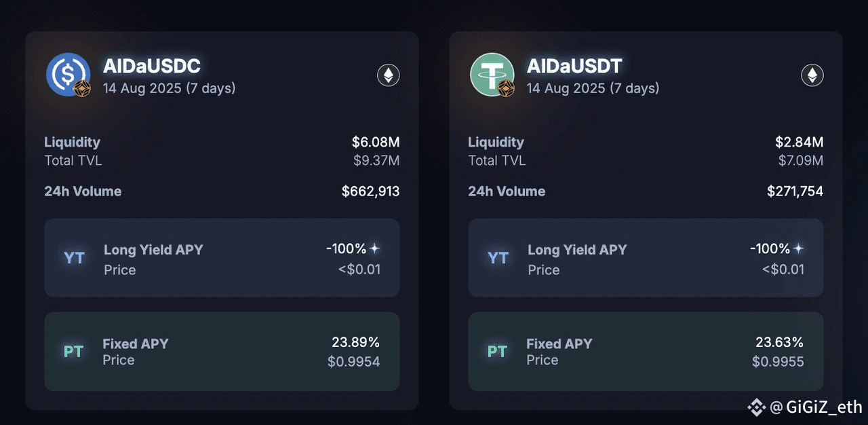
Task: Click Ethereum network icon on AIDaUSDT card
Action: coord(812,75)
